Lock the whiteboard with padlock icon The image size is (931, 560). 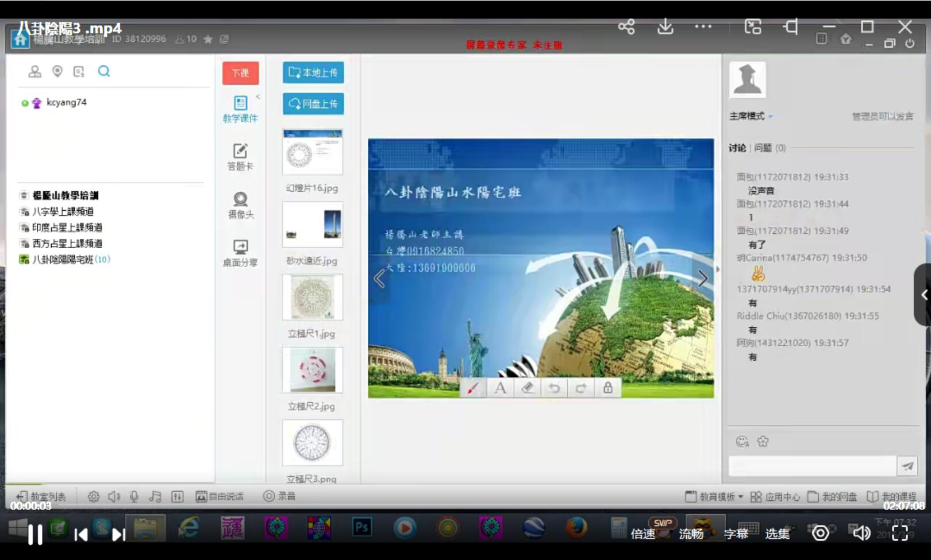pos(607,388)
